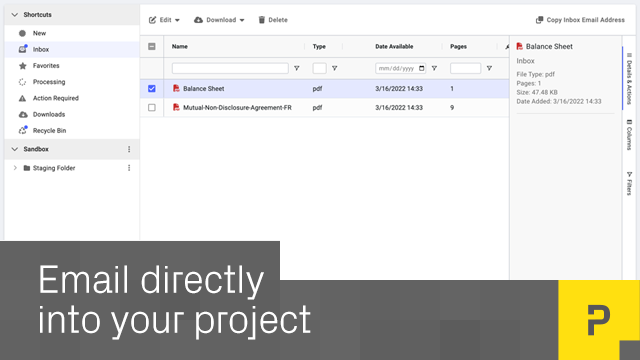Sort by the Name column header
This screenshot has width=640, height=360.
[180, 47]
